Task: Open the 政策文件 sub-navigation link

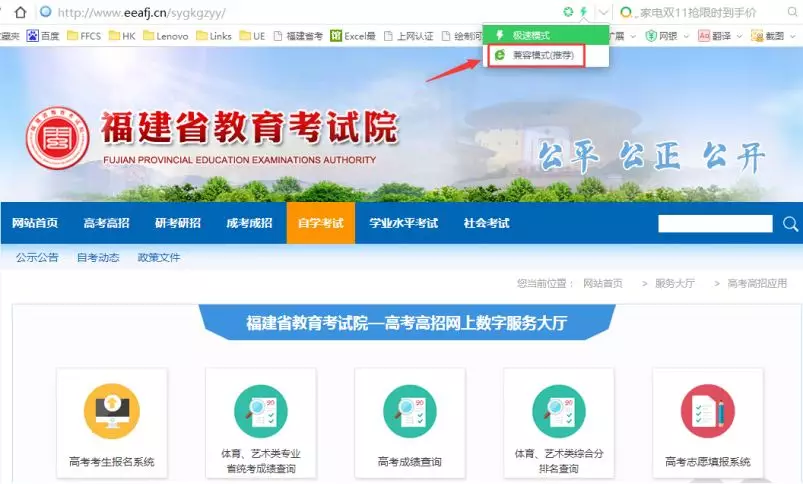Action: tap(159, 257)
